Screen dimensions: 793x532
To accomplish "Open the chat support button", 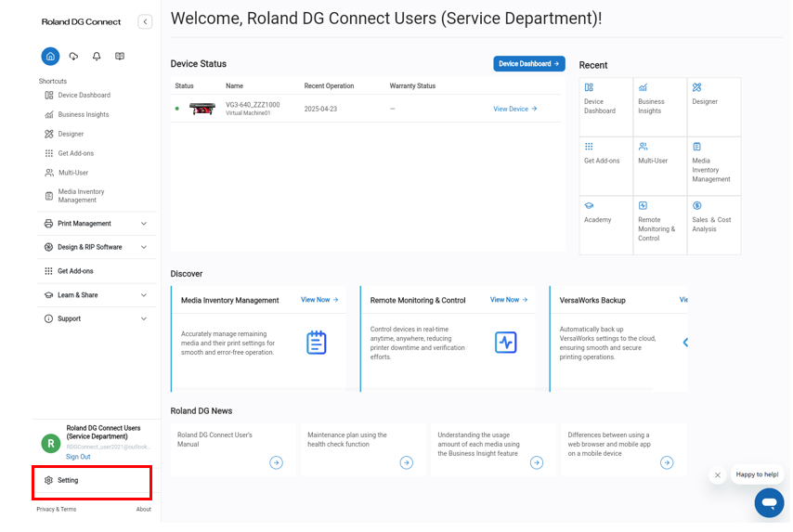I will coord(769,502).
